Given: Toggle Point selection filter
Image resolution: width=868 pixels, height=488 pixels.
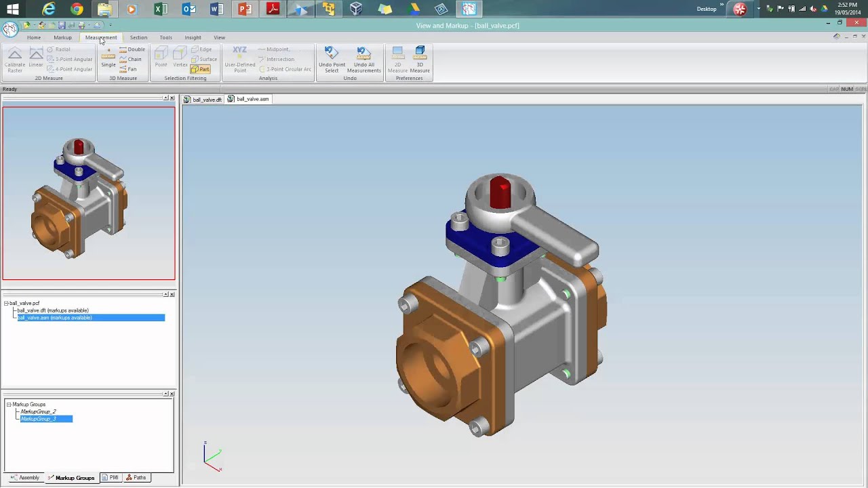Looking at the screenshot, I should [161, 58].
